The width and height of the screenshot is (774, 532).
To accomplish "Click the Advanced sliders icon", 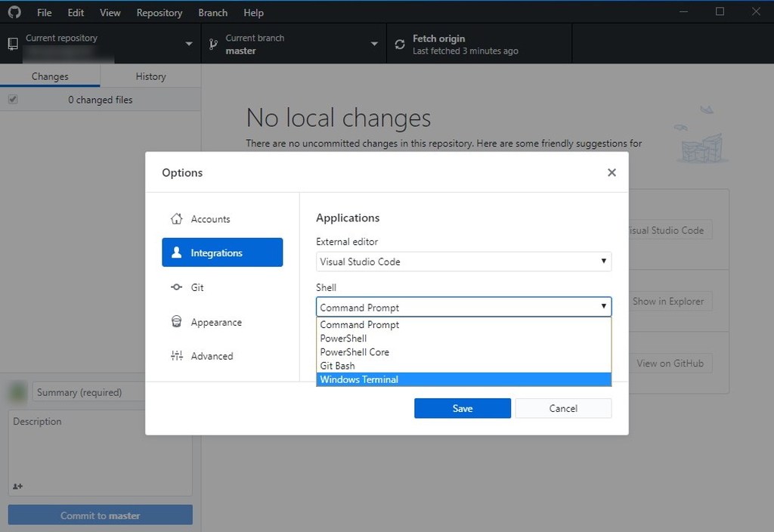I will tap(175, 355).
